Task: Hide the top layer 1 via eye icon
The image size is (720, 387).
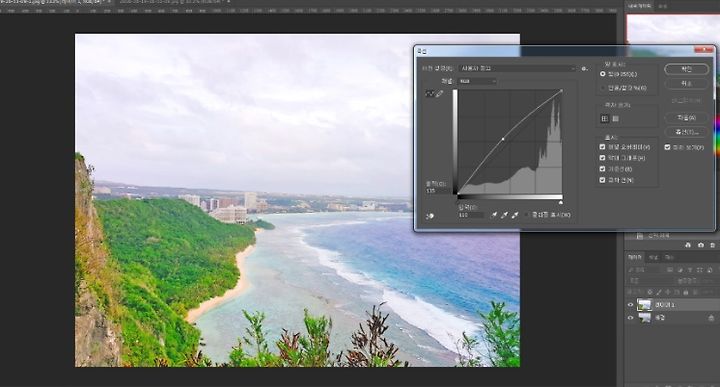Action: [630, 305]
